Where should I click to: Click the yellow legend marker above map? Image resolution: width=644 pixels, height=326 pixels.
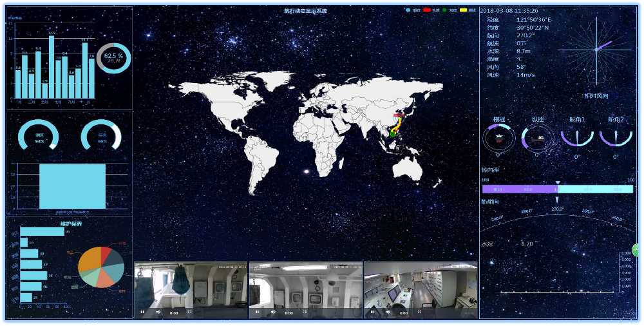(x=463, y=10)
